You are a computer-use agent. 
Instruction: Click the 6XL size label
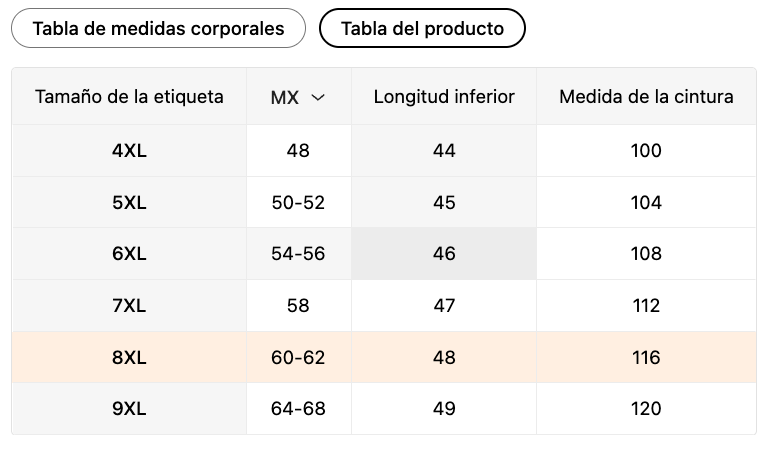pos(129,254)
